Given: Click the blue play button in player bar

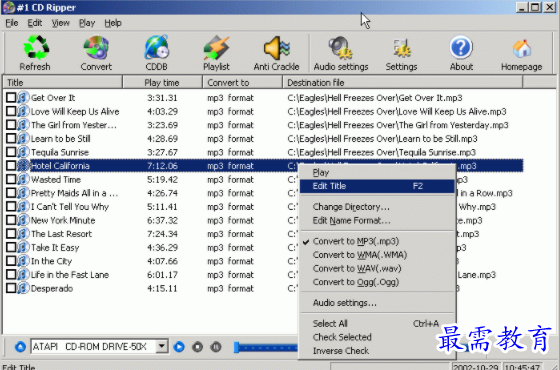Looking at the screenshot, I should [x=179, y=347].
